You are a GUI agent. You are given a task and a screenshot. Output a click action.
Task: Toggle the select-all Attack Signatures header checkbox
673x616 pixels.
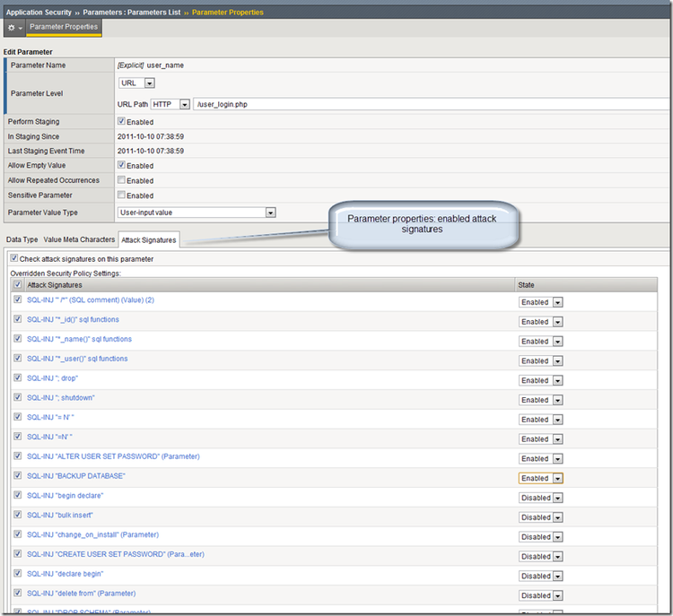[x=19, y=284]
